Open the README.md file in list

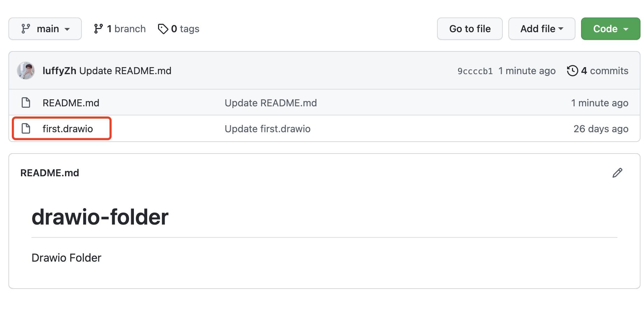[71, 103]
